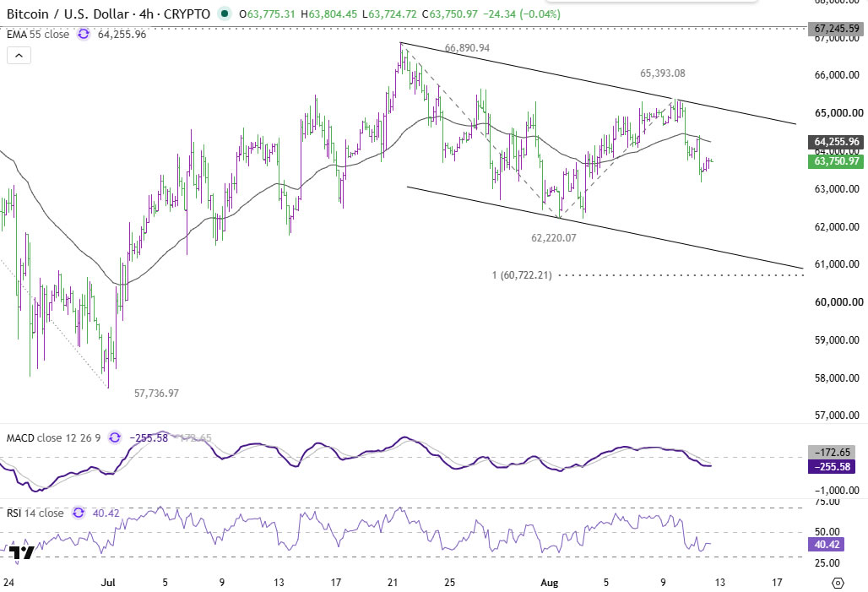Click the -1,000.00 MACD scale label
Screen dimensions: 868x592
pos(837,491)
